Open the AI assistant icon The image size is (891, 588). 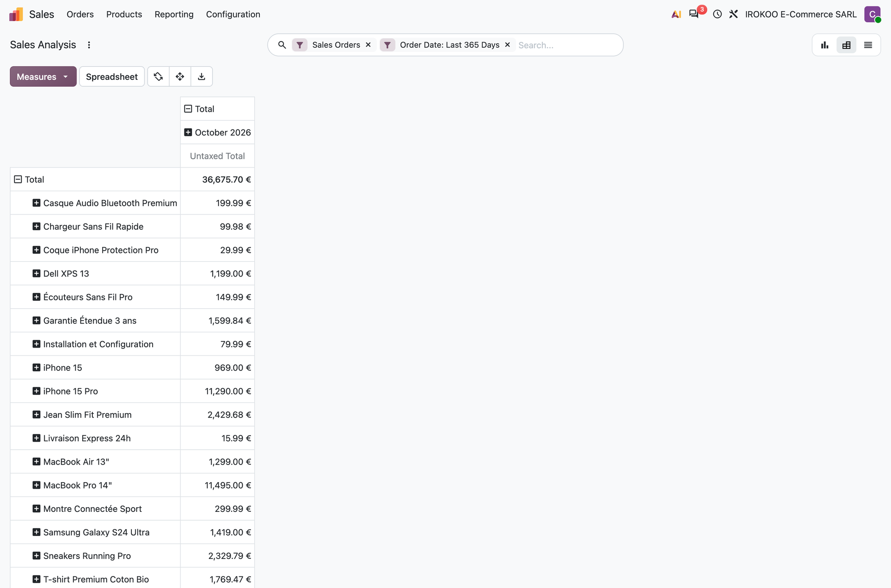(x=676, y=14)
